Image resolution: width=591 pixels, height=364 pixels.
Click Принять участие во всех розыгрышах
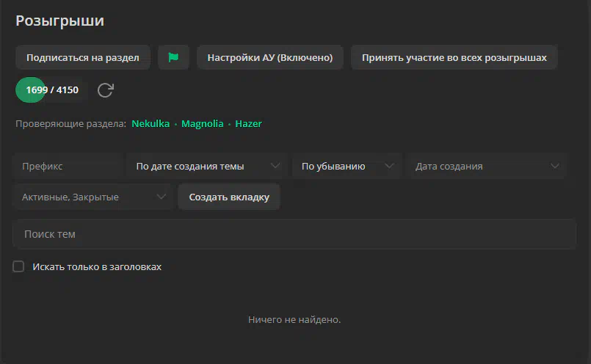pos(454,57)
